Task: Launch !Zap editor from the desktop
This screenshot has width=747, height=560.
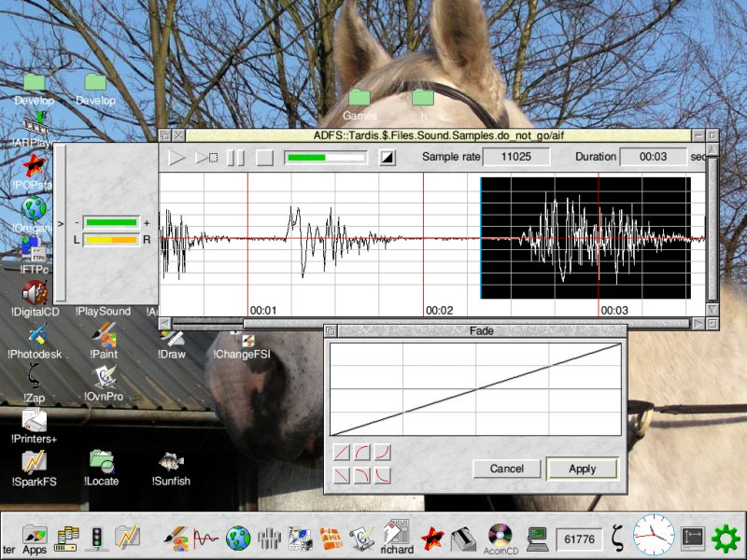Action: pyautogui.click(x=34, y=383)
